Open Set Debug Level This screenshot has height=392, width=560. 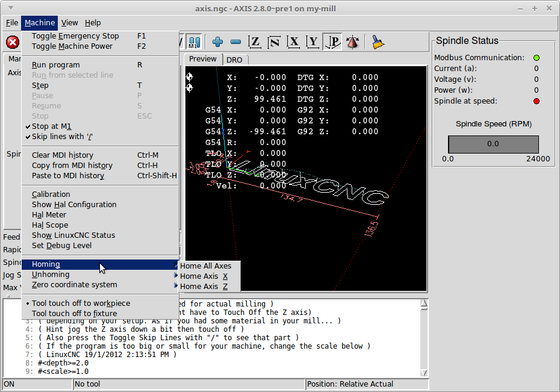(x=100, y=246)
